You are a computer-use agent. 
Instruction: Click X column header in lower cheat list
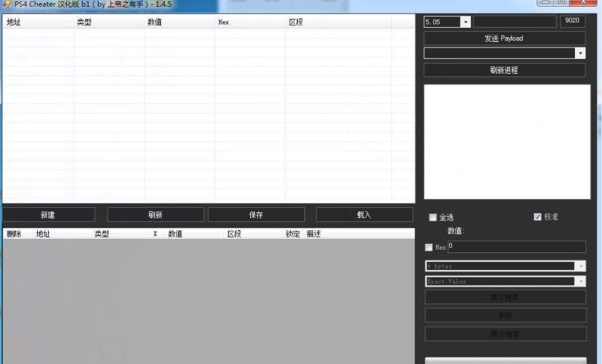pos(158,234)
